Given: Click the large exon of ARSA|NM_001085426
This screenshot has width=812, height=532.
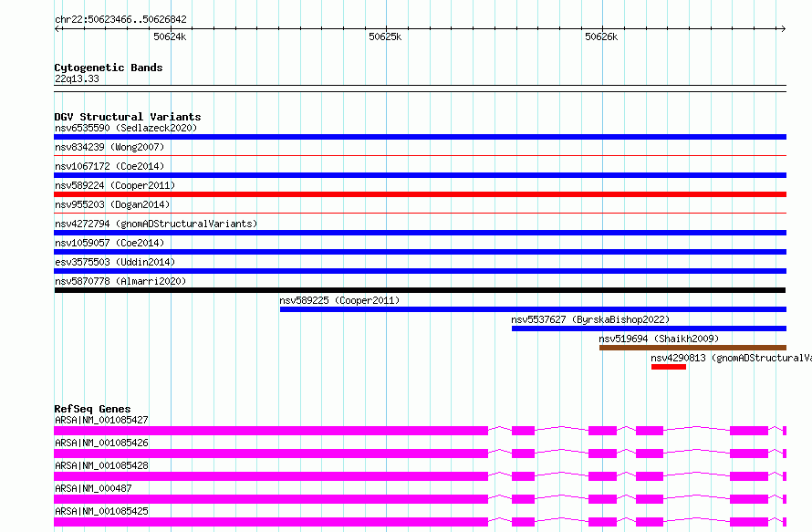Looking at the screenshot, I should [271, 454].
